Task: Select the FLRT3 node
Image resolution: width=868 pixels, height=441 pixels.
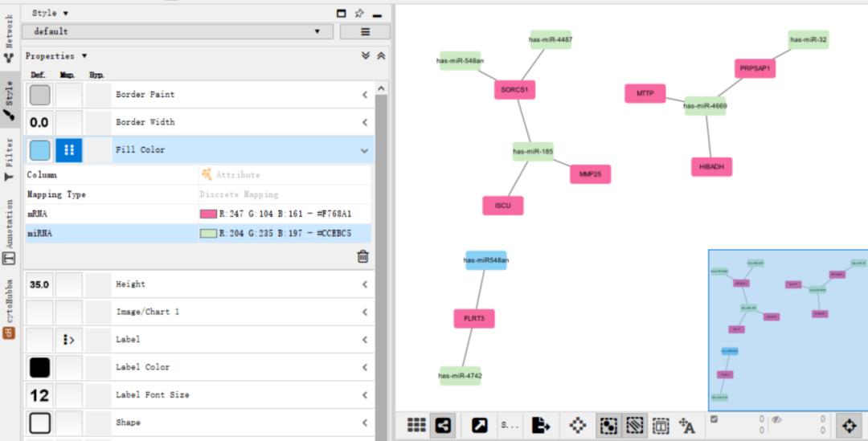Action: tap(474, 318)
